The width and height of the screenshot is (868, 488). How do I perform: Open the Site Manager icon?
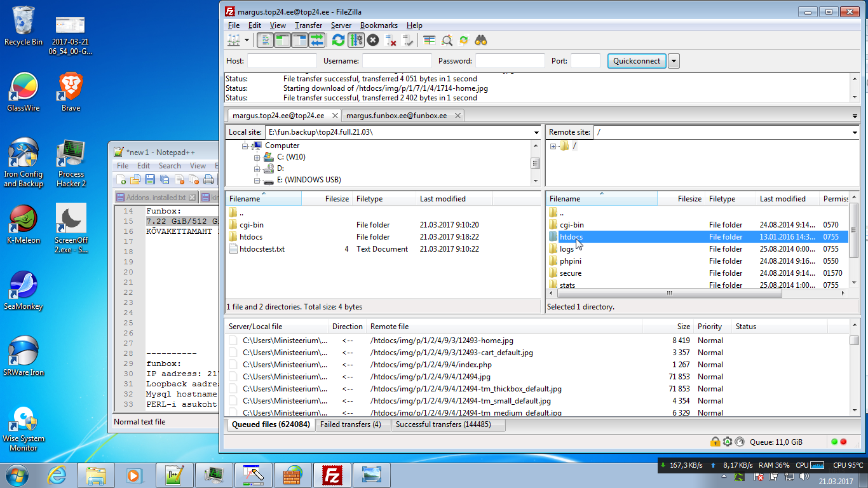234,41
